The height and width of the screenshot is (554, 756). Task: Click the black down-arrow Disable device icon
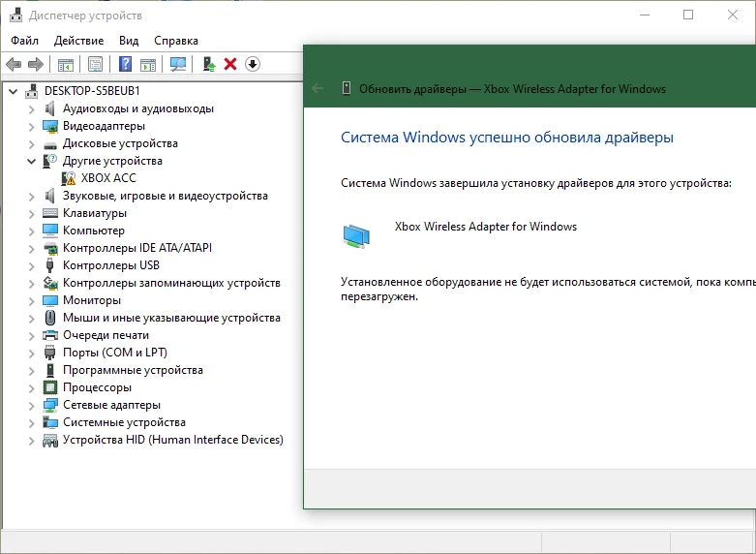tap(253, 64)
